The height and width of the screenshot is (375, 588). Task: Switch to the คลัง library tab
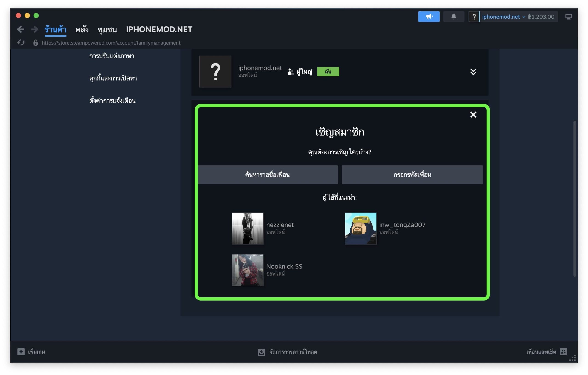pos(82,30)
